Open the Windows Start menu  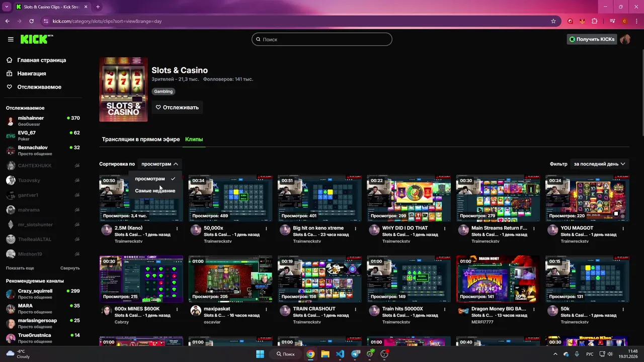pyautogui.click(x=260, y=354)
